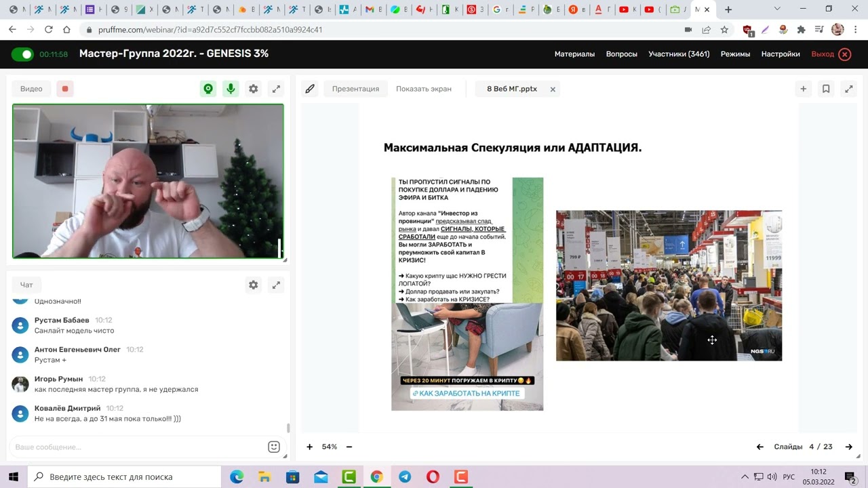Turn off the webcam
The width and height of the screenshot is (868, 488).
pos(208,88)
